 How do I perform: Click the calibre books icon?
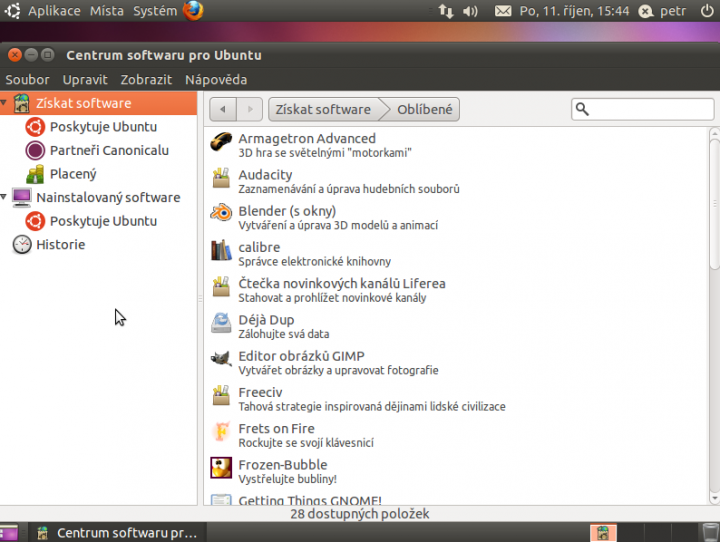click(x=221, y=250)
